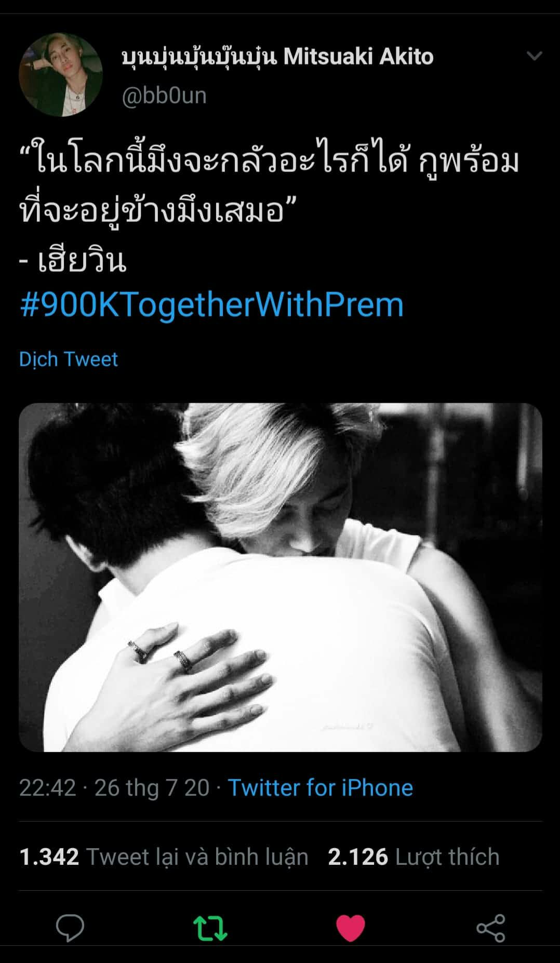Tap the 22:42 tweet timestamp
The height and width of the screenshot is (963, 560).
[x=48, y=787]
